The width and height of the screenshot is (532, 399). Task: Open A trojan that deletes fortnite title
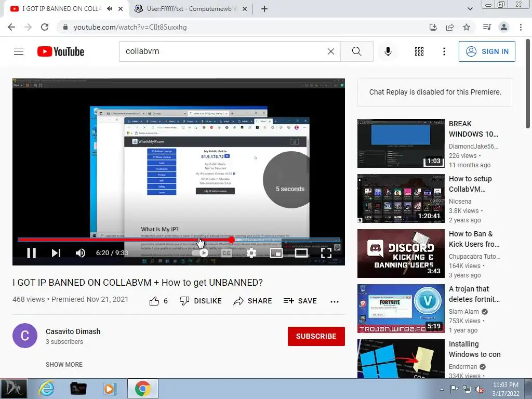coord(474,294)
